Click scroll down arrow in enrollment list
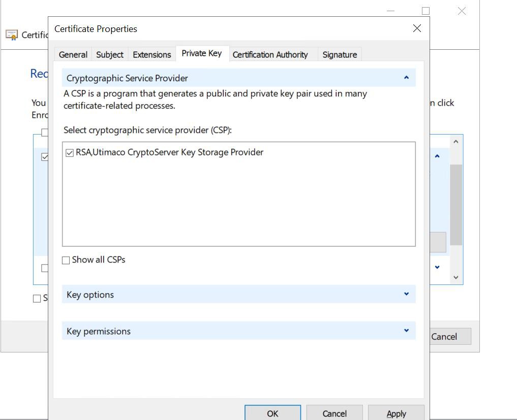This screenshot has height=420, width=517. point(455,277)
